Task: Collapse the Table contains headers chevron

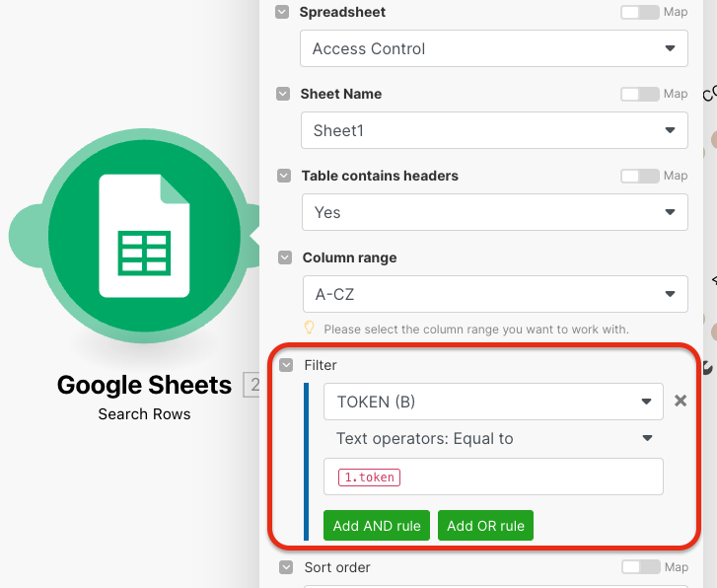Action: click(284, 176)
